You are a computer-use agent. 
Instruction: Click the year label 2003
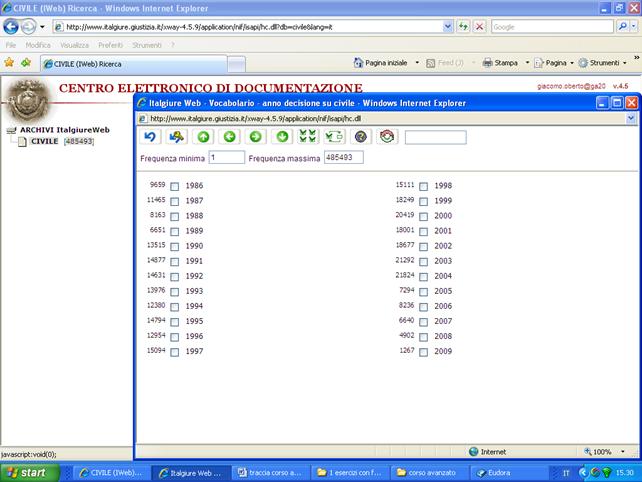pyautogui.click(x=443, y=261)
